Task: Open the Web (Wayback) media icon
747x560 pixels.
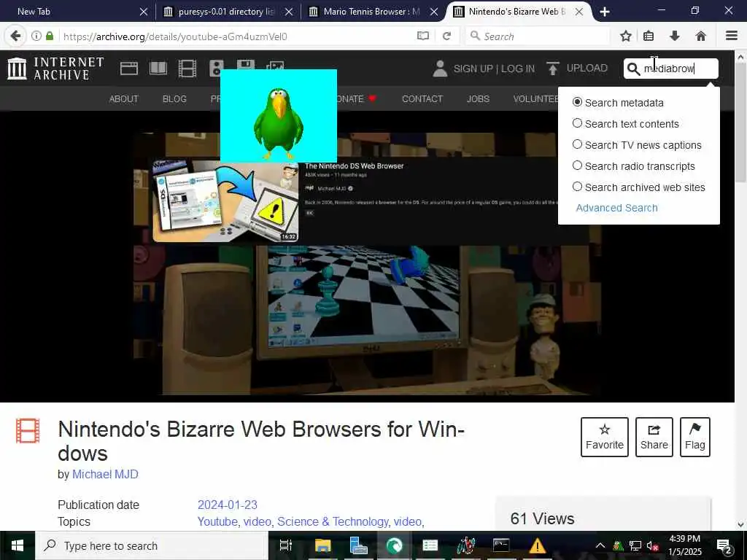Action: [128, 69]
